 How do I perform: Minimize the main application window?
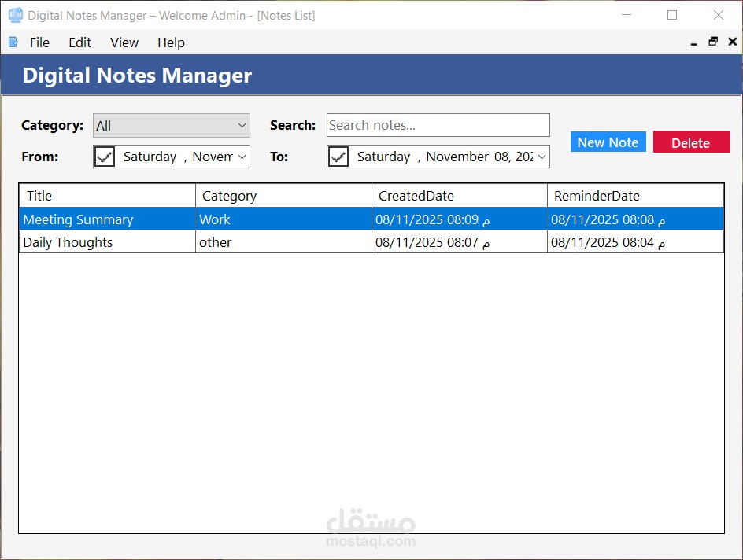(x=627, y=15)
